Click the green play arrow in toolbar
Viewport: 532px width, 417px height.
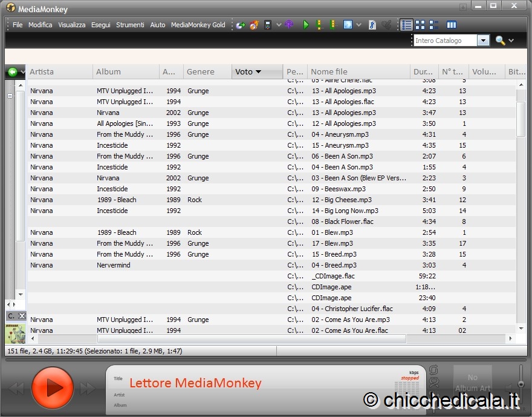[306, 25]
